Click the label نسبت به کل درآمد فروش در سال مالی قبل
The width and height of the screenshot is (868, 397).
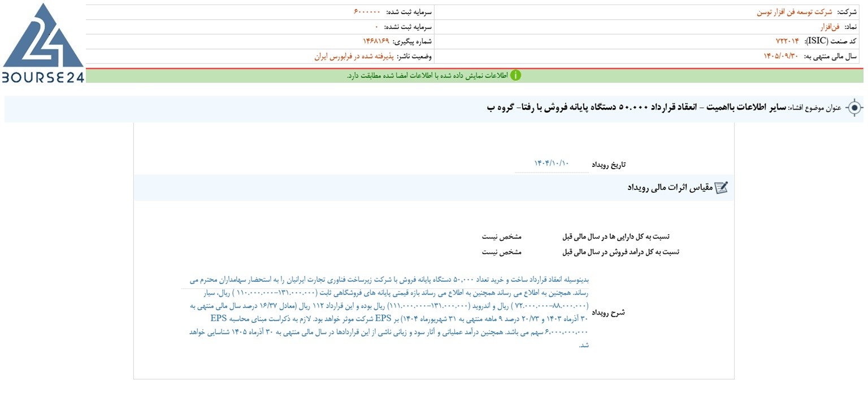coord(620,252)
